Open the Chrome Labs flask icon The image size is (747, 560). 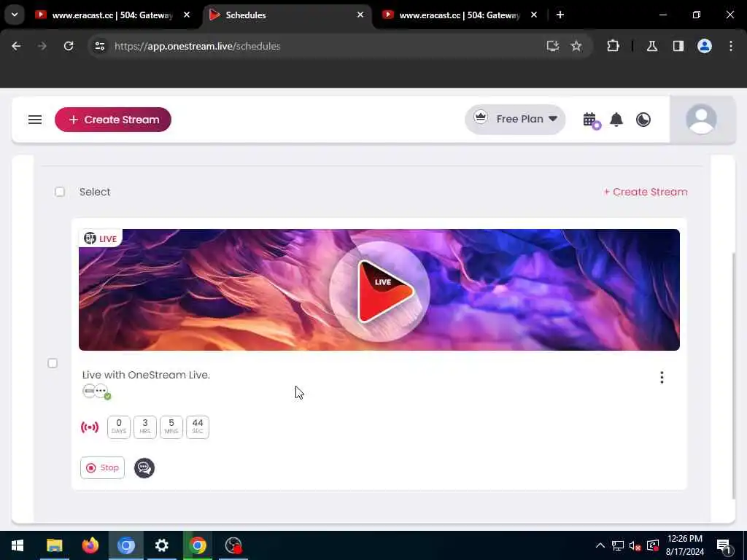[652, 46]
